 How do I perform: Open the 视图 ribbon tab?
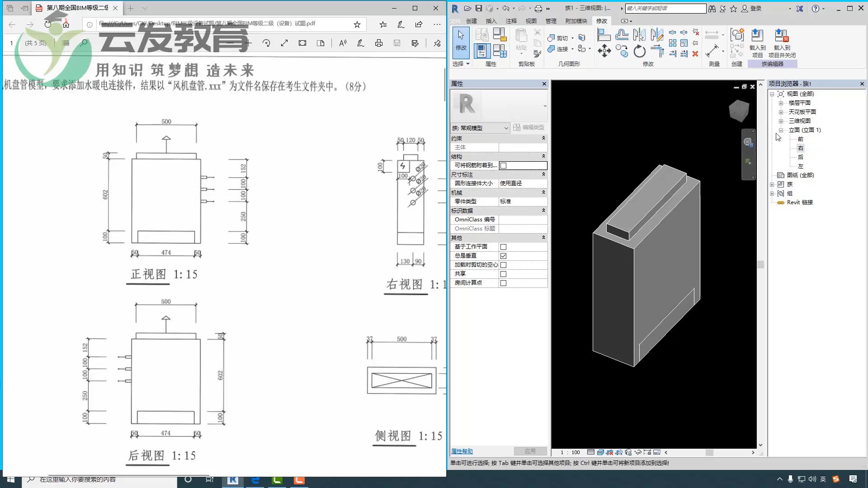point(532,21)
